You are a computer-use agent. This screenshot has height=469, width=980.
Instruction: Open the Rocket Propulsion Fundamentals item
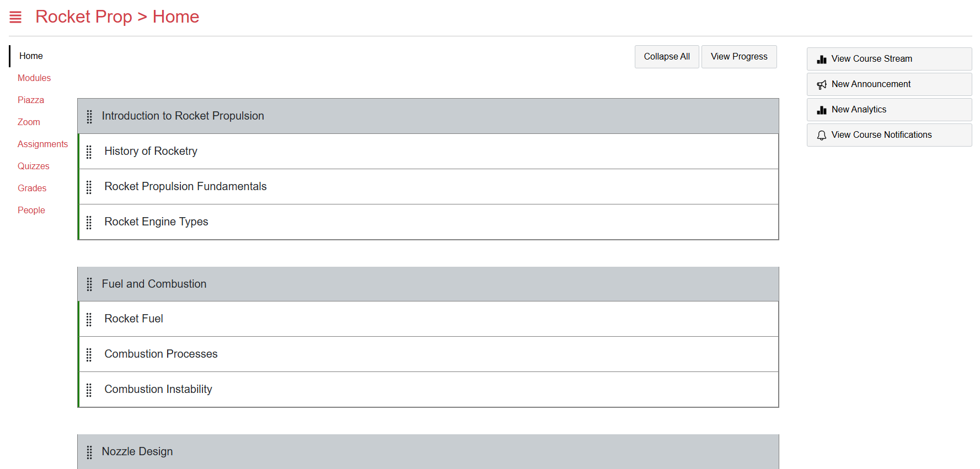click(x=185, y=186)
